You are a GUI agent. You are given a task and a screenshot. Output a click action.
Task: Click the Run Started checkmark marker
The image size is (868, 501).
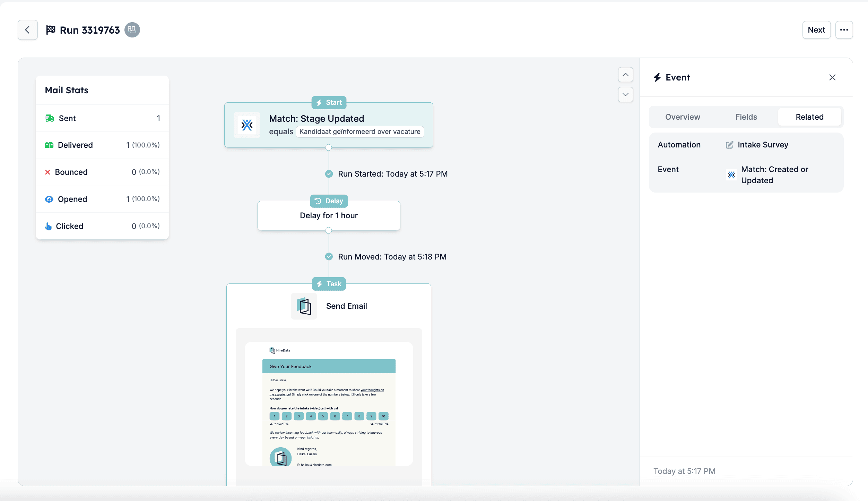(329, 174)
